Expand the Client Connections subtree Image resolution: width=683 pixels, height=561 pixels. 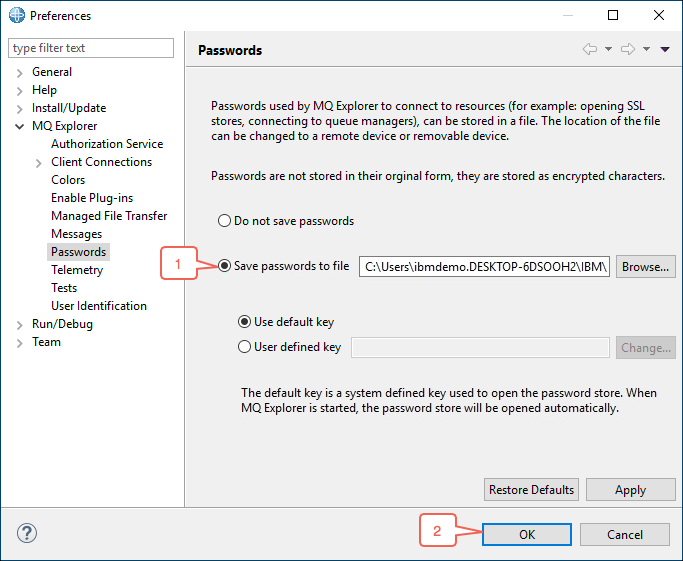coord(38,163)
